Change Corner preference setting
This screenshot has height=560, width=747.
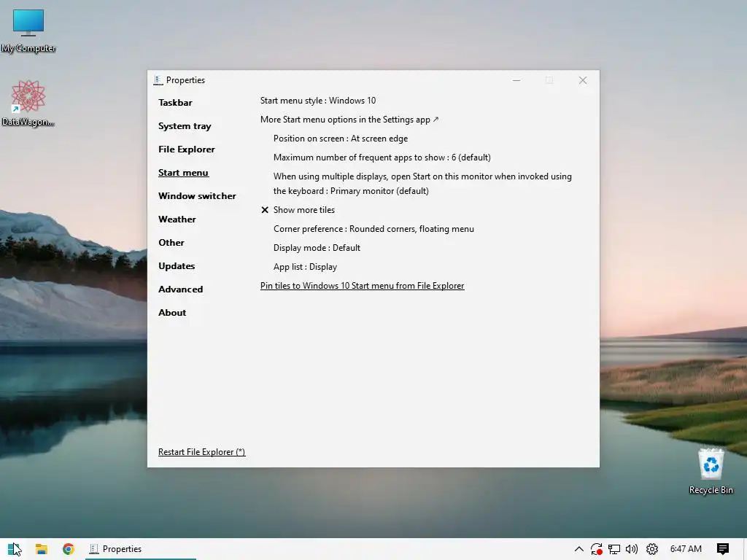pyautogui.click(x=373, y=229)
